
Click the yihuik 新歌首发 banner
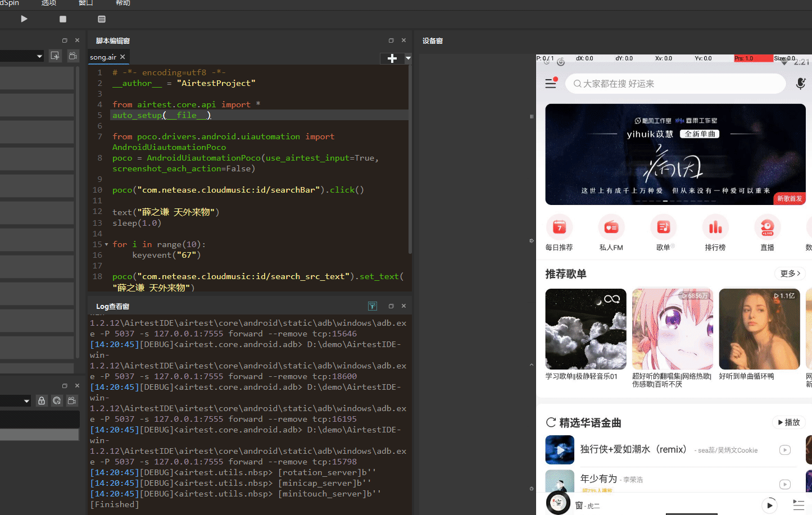click(675, 154)
